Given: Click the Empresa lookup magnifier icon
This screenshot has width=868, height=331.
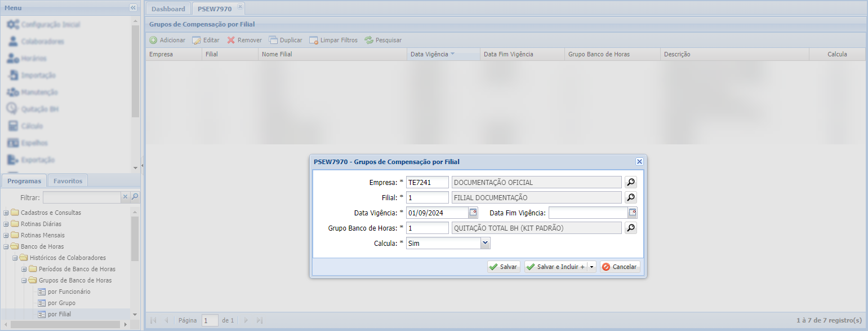Looking at the screenshot, I should [x=631, y=182].
